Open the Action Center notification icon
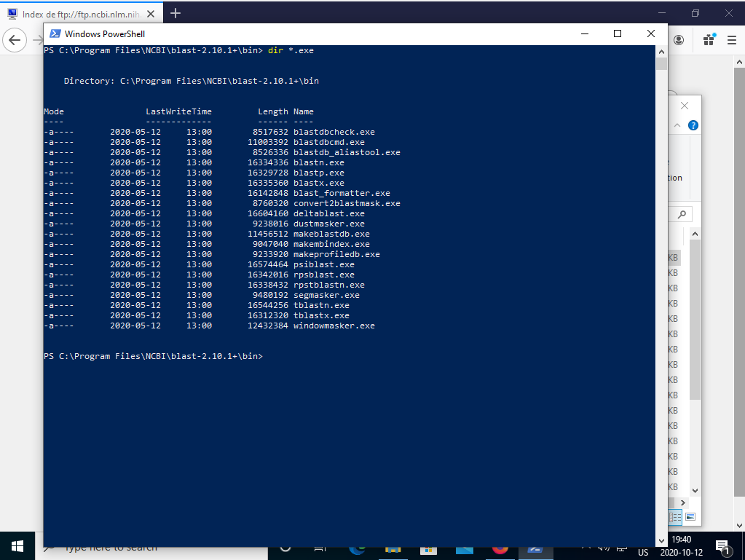This screenshot has width=745, height=560. coord(722,546)
